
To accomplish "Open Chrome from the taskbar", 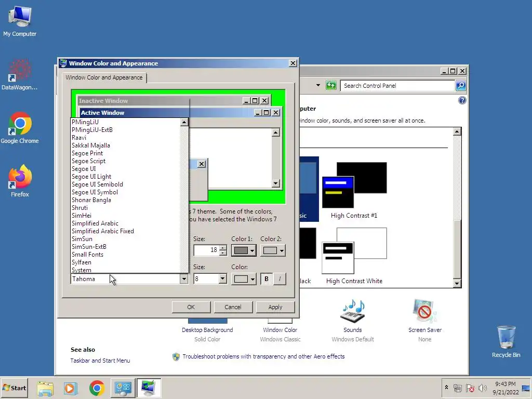I will click(x=97, y=388).
